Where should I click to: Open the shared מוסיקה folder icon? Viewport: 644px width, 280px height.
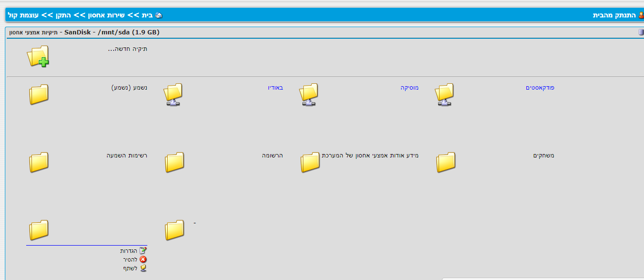[x=310, y=94]
